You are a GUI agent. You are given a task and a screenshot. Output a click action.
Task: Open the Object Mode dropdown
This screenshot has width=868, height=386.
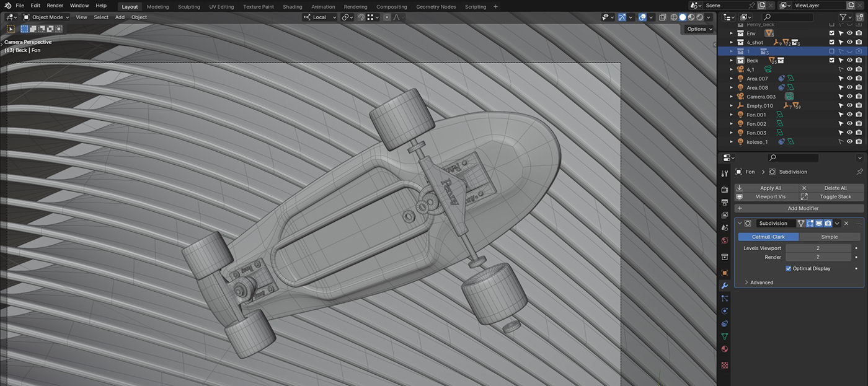point(48,17)
